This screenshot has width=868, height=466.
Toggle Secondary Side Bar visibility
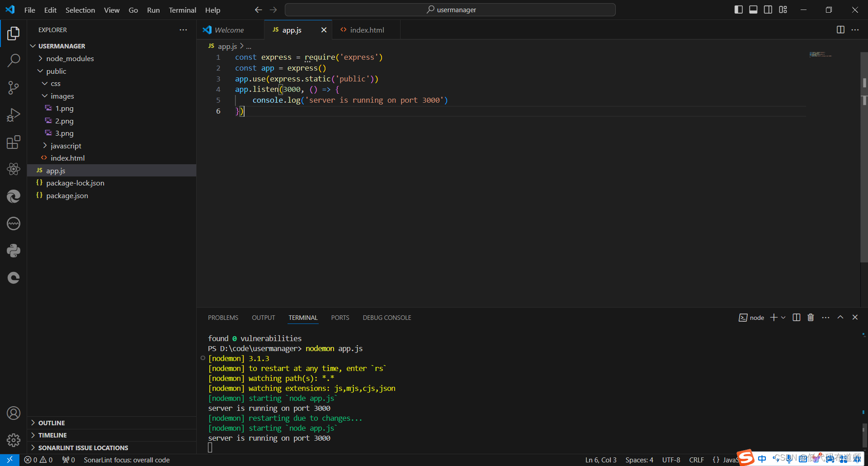pos(768,10)
